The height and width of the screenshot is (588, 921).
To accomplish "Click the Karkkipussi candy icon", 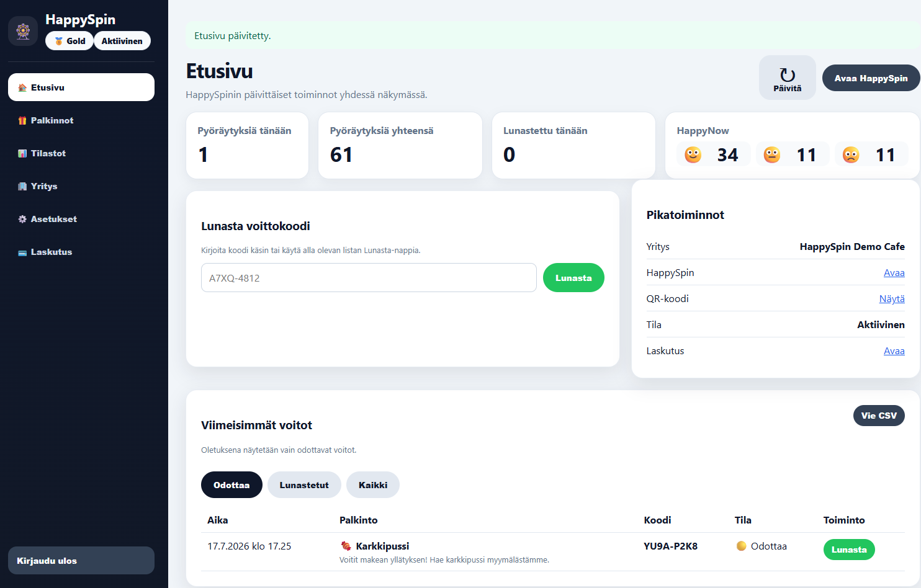I will coord(346,546).
